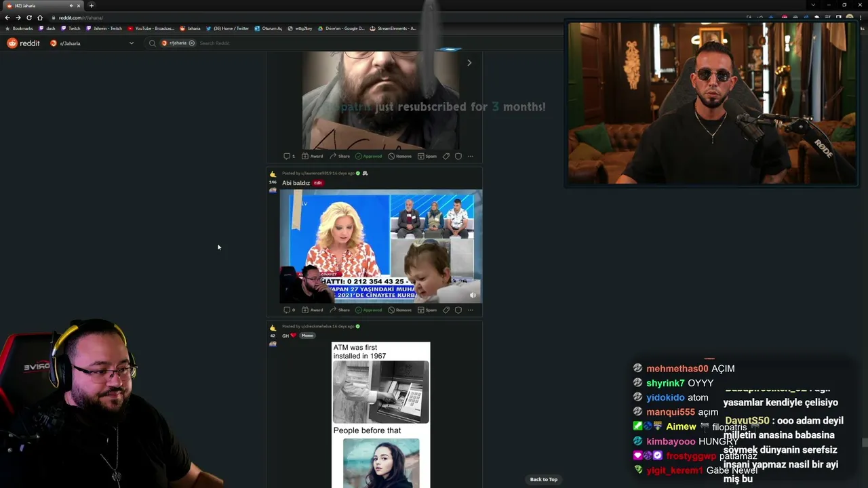Image resolution: width=868 pixels, height=488 pixels.
Task: Open the browser home page
Action: coord(40,18)
